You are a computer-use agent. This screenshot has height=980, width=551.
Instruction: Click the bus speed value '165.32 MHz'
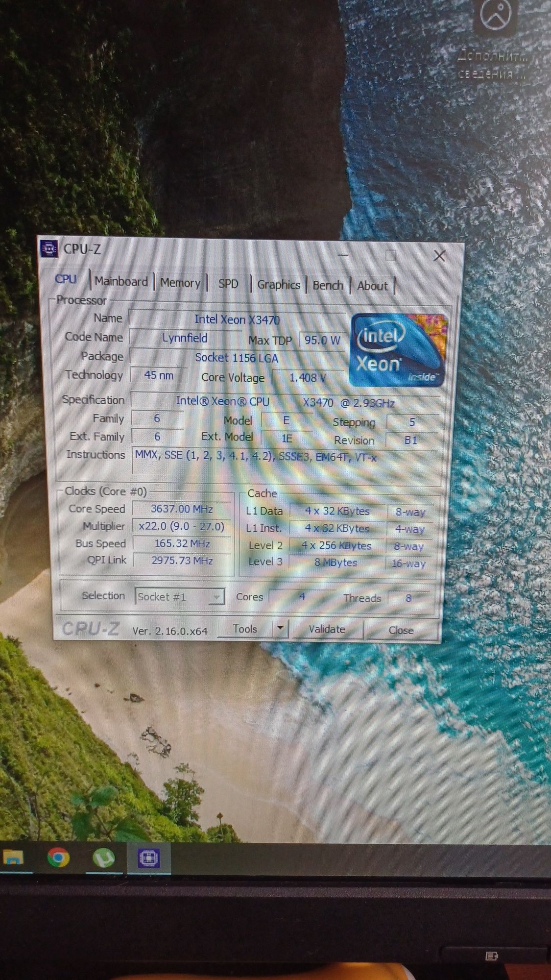coord(182,543)
